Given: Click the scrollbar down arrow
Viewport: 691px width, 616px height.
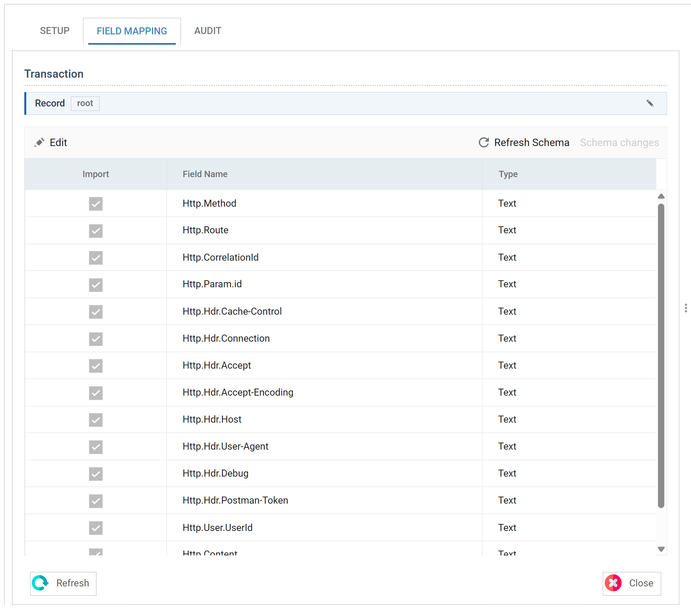Looking at the screenshot, I should coord(661,549).
